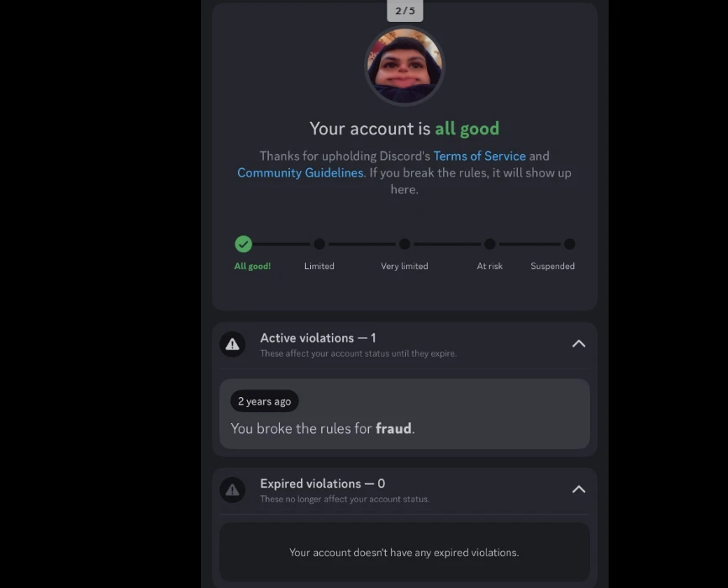Image resolution: width=728 pixels, height=588 pixels.
Task: Collapse the Expired violations section chevron
Action: pyautogui.click(x=578, y=489)
